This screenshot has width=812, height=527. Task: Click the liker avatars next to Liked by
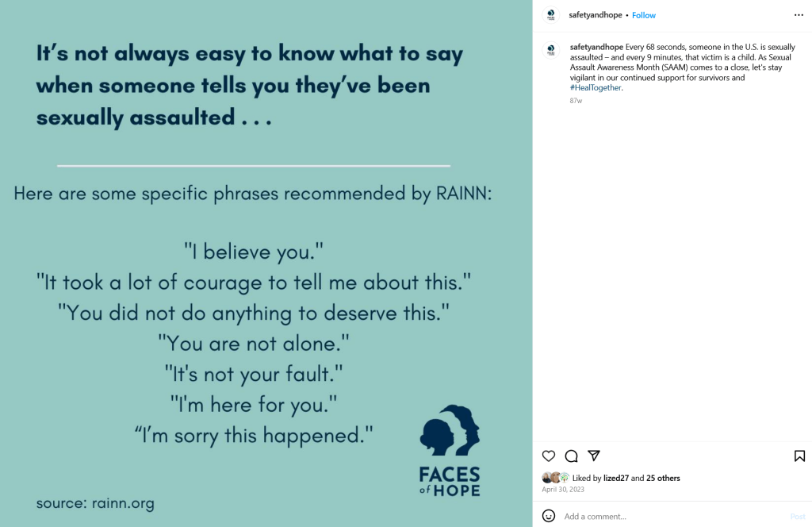[x=555, y=478]
